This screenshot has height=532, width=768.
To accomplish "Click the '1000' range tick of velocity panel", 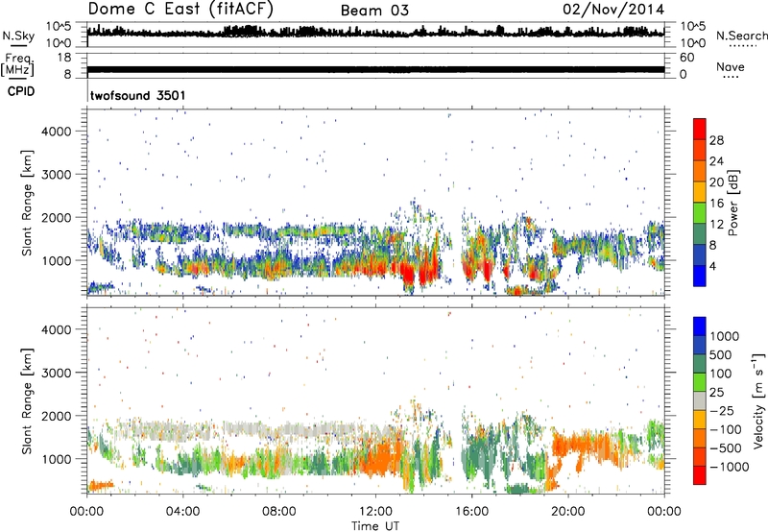I will (x=56, y=459).
